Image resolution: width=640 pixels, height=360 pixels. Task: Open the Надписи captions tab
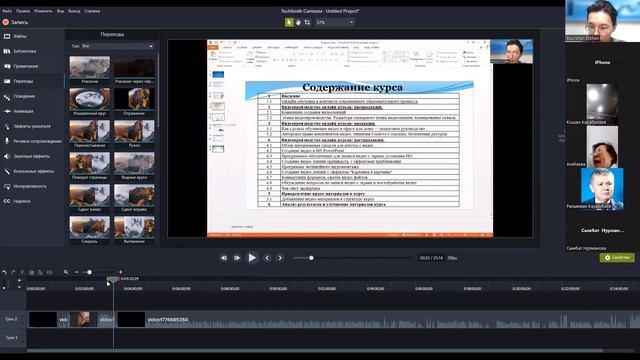[32, 201]
